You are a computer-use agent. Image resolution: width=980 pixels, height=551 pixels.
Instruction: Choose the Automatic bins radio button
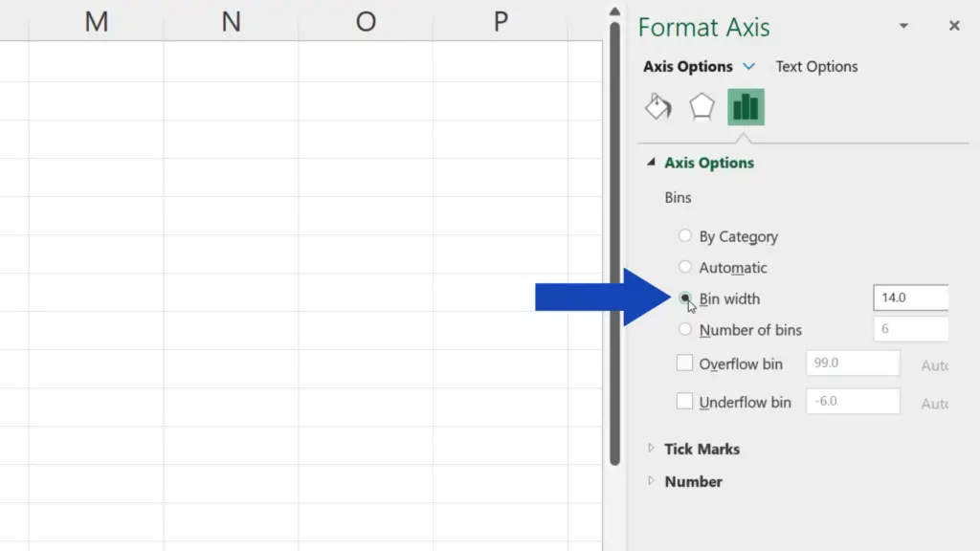click(685, 267)
